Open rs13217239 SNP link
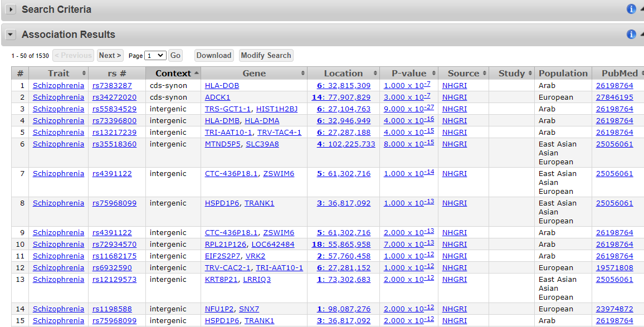The height and width of the screenshot is (327, 644). 115,132
